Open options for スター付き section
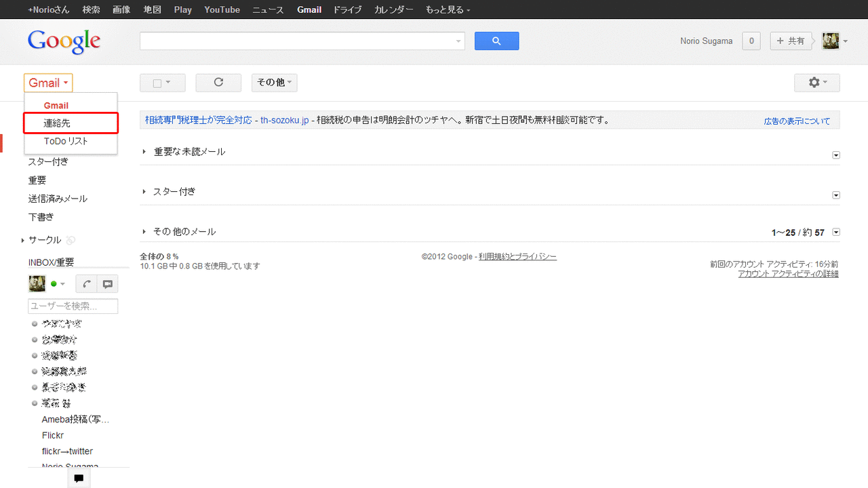The width and height of the screenshot is (868, 488). click(x=836, y=195)
